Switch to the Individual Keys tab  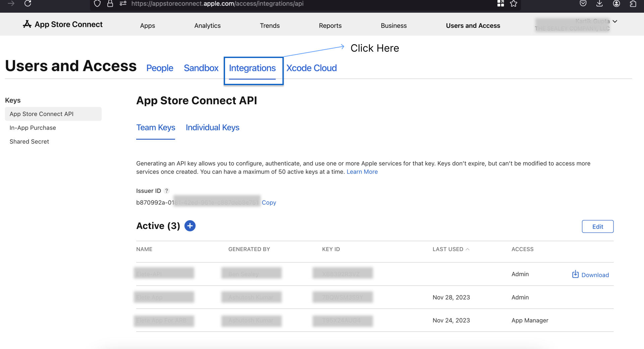(x=212, y=128)
